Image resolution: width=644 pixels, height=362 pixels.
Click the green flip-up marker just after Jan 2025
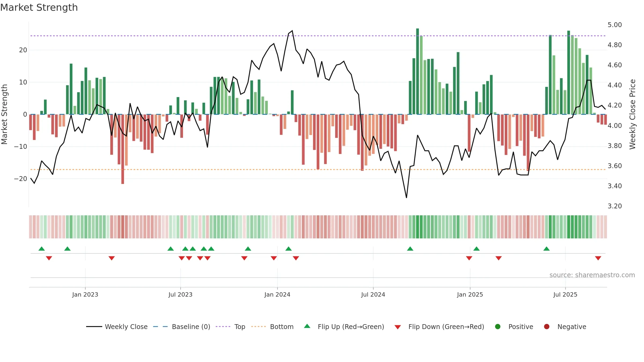[477, 249]
